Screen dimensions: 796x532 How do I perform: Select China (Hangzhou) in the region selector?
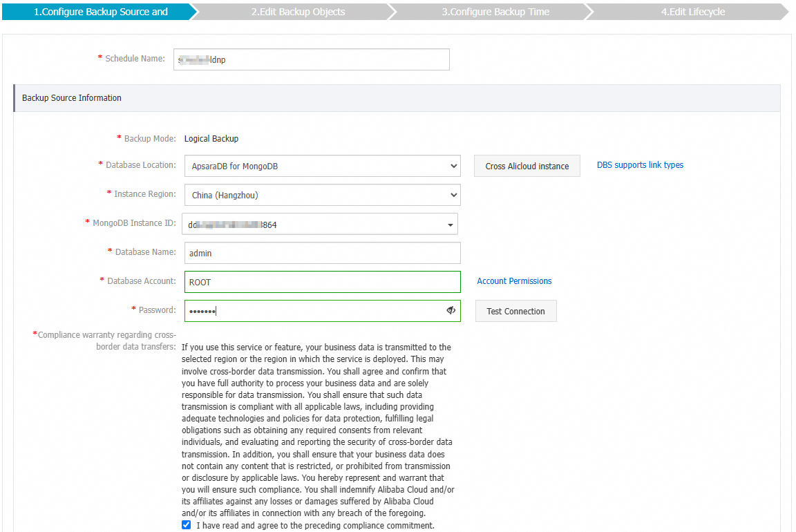pyautogui.click(x=320, y=194)
